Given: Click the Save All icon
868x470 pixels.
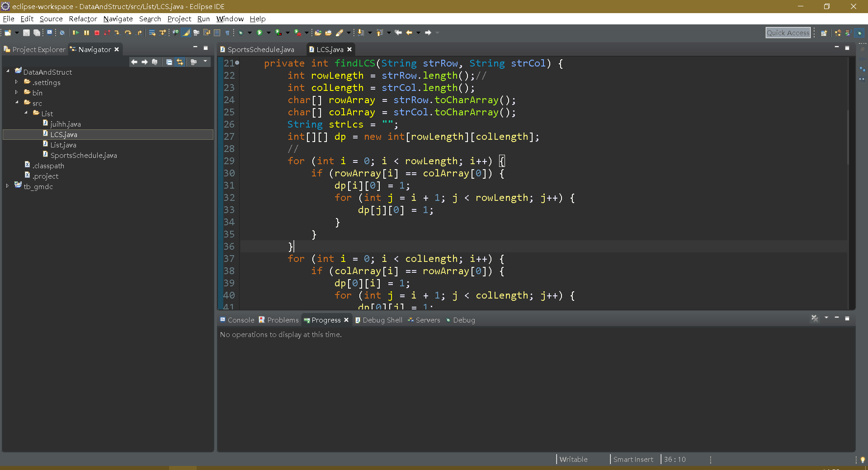Looking at the screenshot, I should [37, 33].
